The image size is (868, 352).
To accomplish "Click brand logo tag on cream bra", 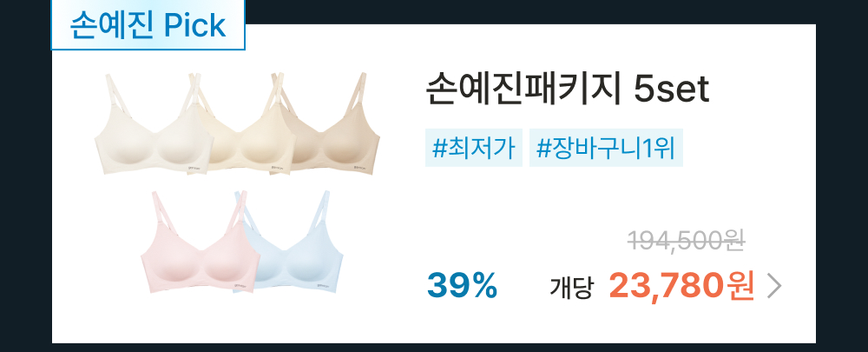I will pyautogui.click(x=279, y=165).
